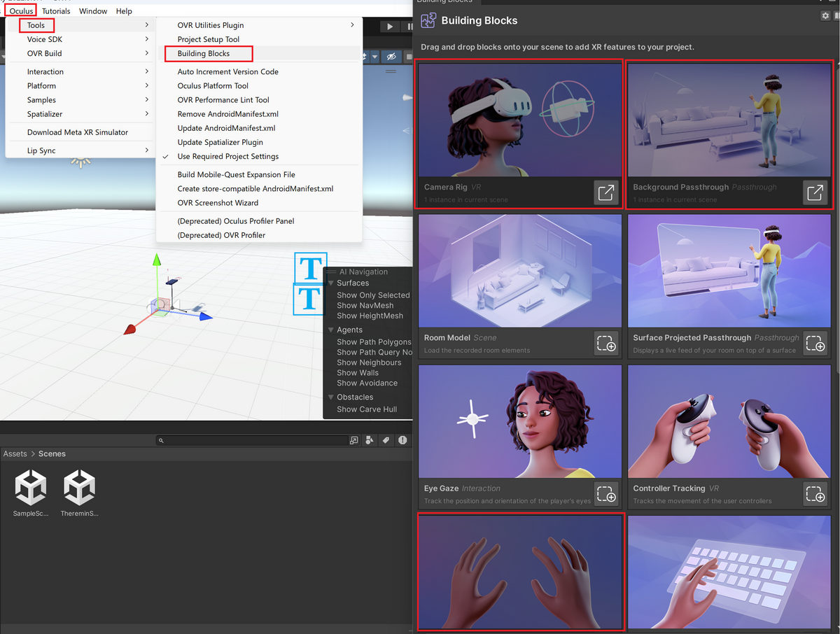Add the Room Model block using its plus icon
The height and width of the screenshot is (634, 840).
click(x=606, y=344)
